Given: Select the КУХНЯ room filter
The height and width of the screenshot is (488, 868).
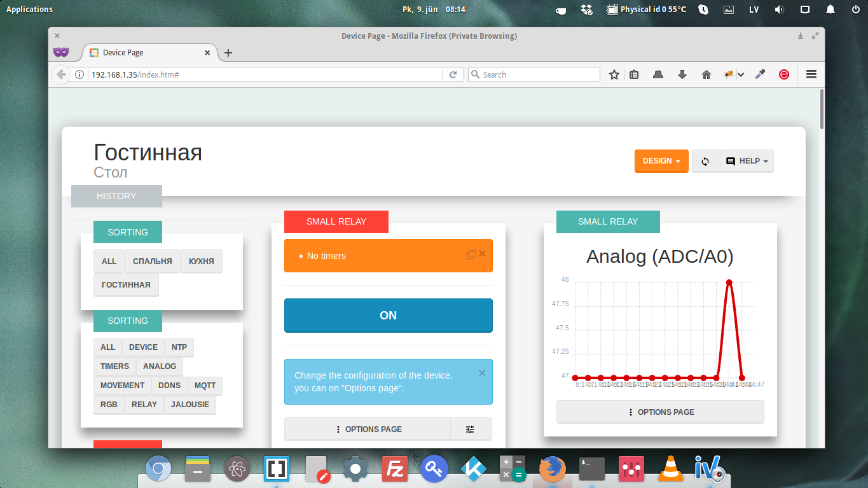Looking at the screenshot, I should pos(201,261).
